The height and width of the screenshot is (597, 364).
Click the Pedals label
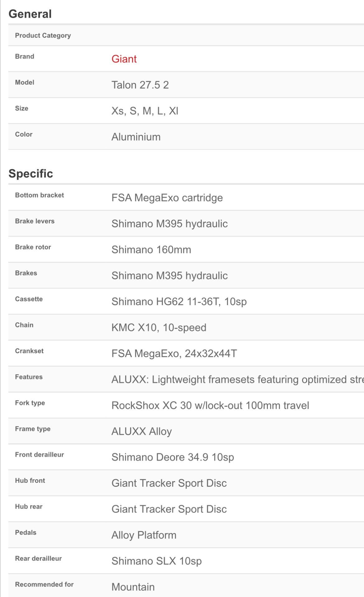pos(26,533)
